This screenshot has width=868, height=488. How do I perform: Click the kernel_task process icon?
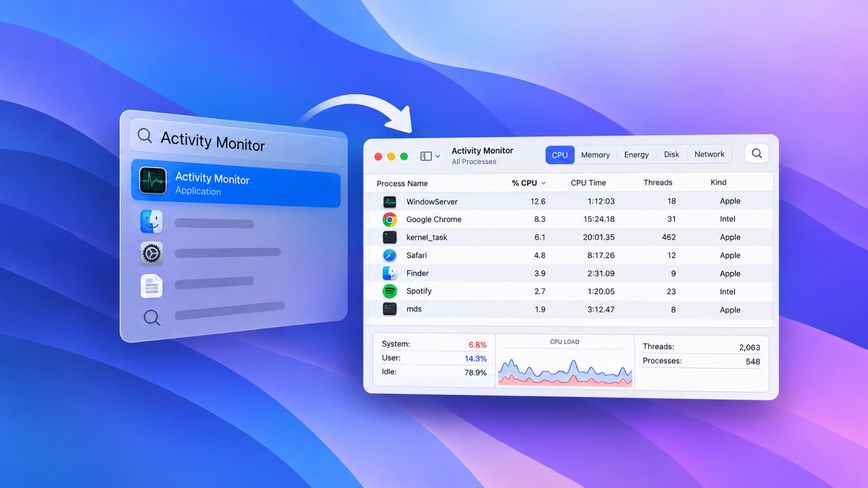(390, 237)
